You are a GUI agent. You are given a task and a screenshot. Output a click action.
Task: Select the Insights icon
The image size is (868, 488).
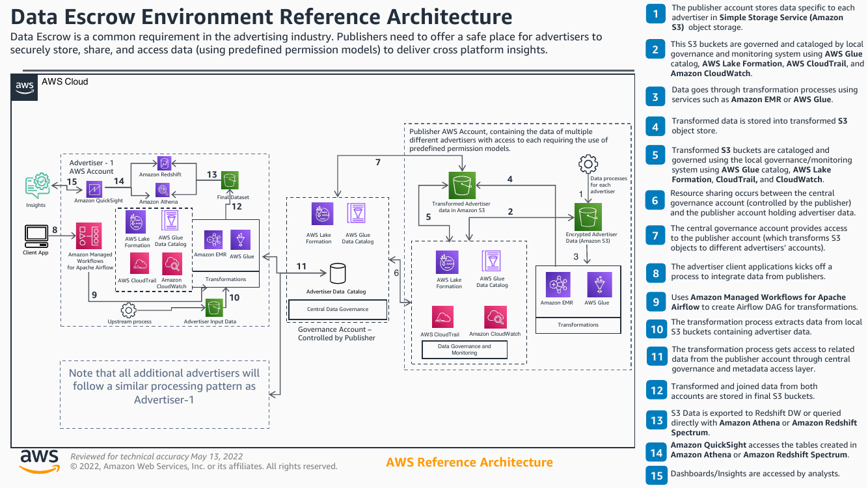pyautogui.click(x=37, y=185)
